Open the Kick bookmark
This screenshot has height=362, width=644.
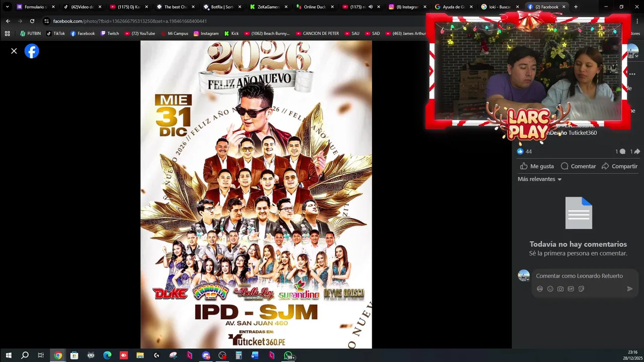[x=231, y=34]
